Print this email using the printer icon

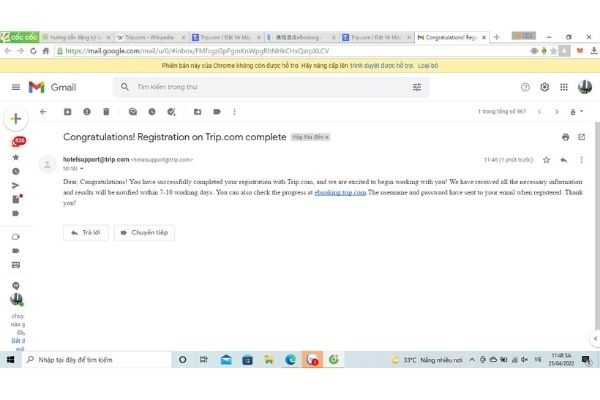[x=566, y=136]
